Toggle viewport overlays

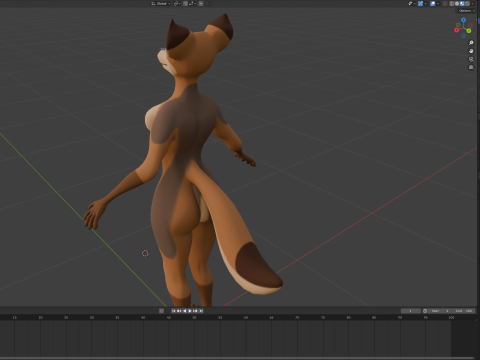point(433,3)
